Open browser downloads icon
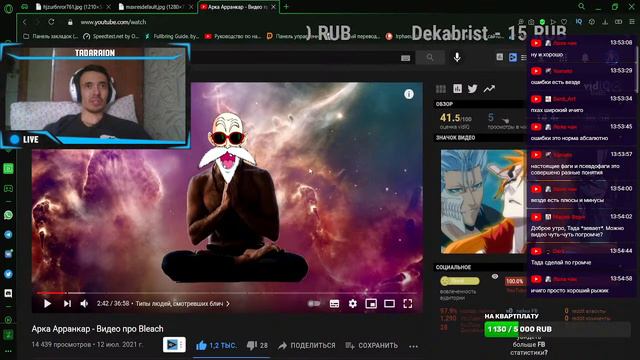 605,22
